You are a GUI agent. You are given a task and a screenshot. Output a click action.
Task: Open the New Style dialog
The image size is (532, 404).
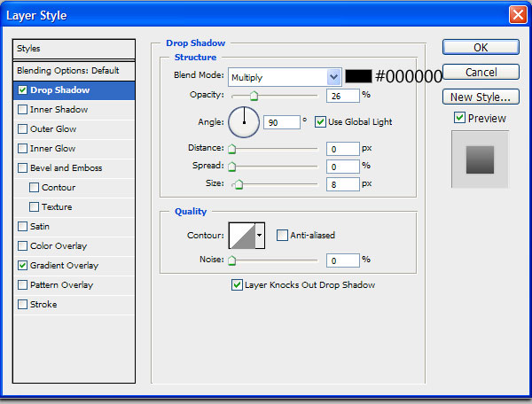[x=481, y=97]
